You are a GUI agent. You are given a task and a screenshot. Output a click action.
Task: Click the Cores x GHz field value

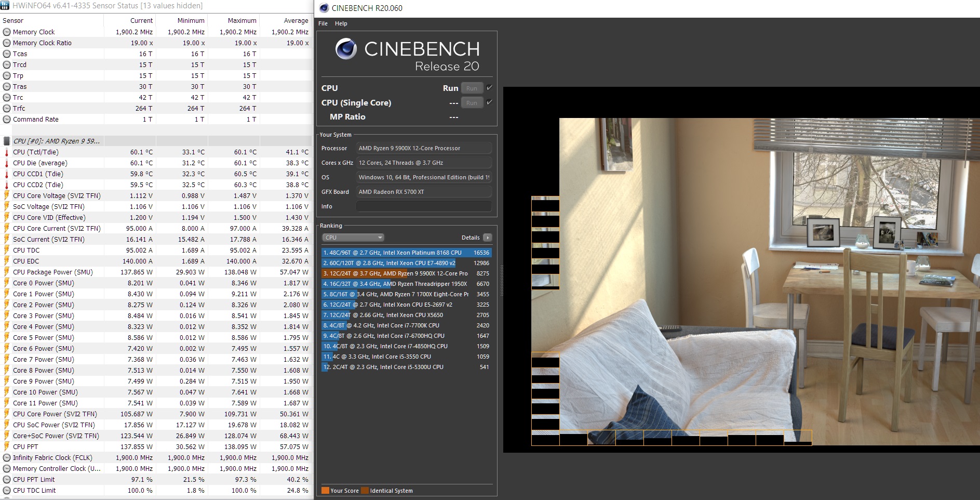tap(424, 163)
